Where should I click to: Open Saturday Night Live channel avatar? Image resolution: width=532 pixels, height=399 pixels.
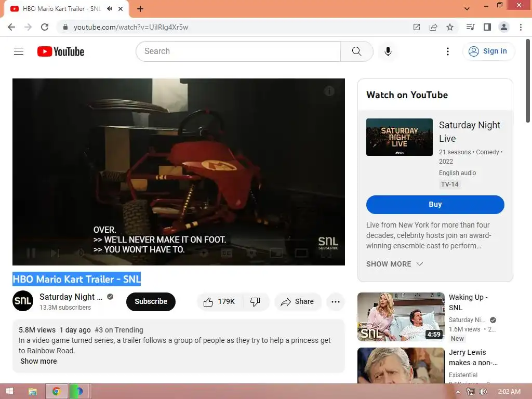23,301
